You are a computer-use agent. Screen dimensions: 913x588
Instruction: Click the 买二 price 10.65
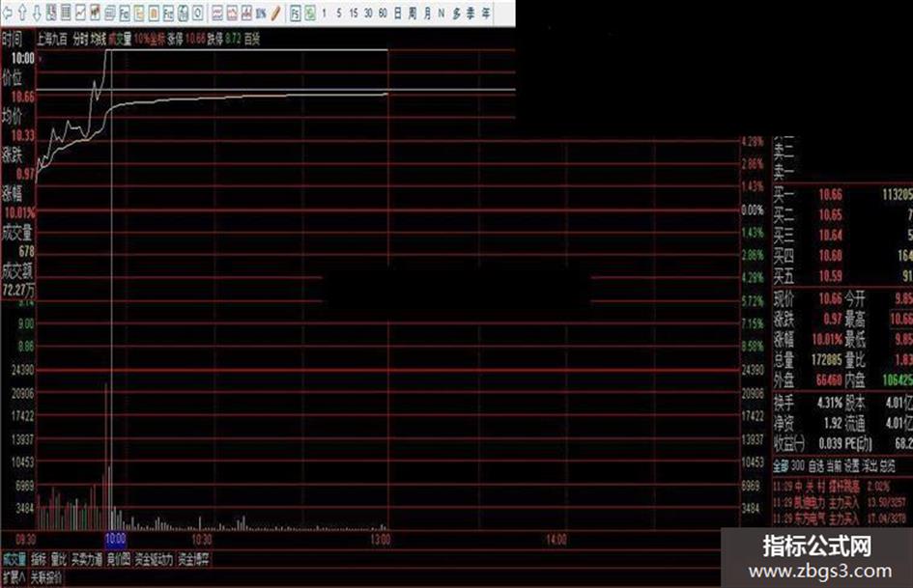pyautogui.click(x=830, y=214)
